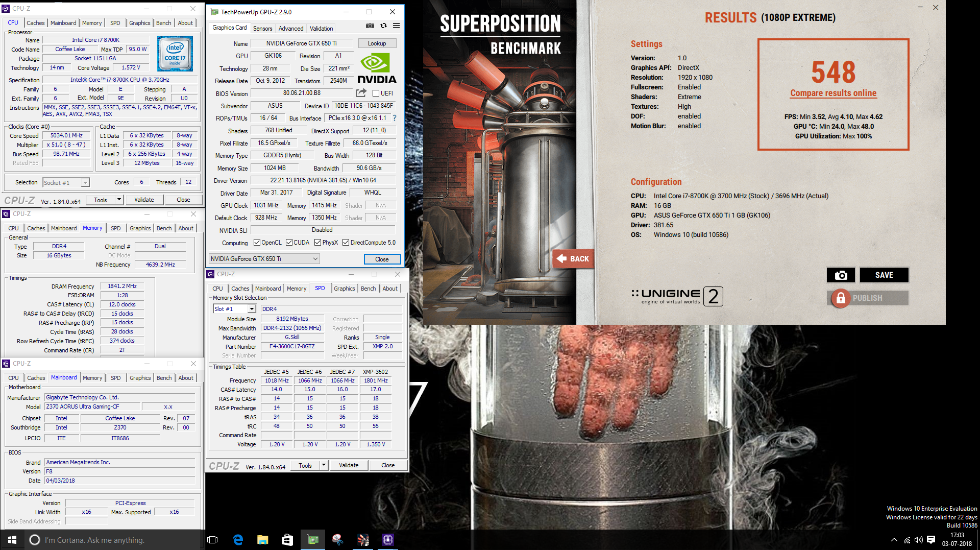Toggle the DirectCompute 5.0 checkbox
Viewport: 980px width, 550px height.
pos(346,243)
